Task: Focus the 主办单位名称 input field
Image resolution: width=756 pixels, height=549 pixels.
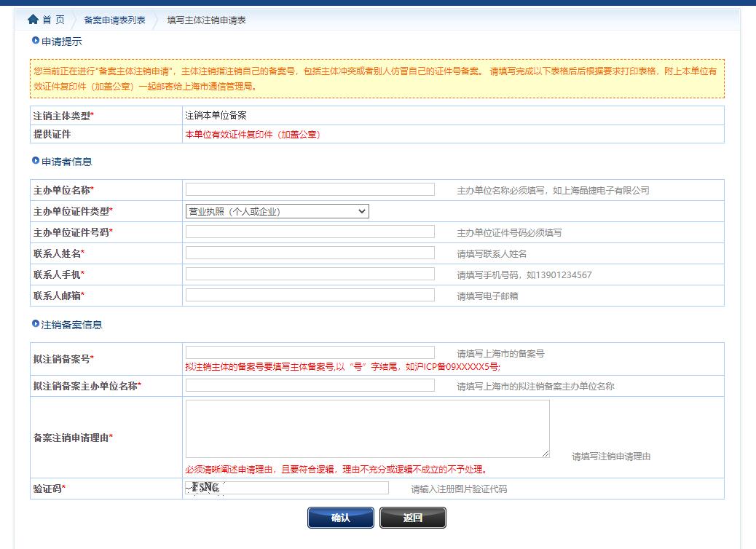Action: (x=310, y=189)
